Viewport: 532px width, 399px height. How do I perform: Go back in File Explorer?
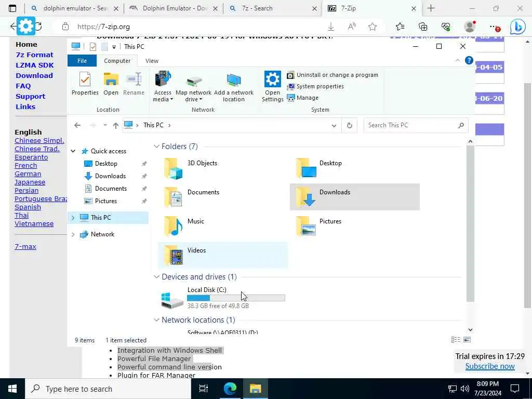(x=77, y=125)
